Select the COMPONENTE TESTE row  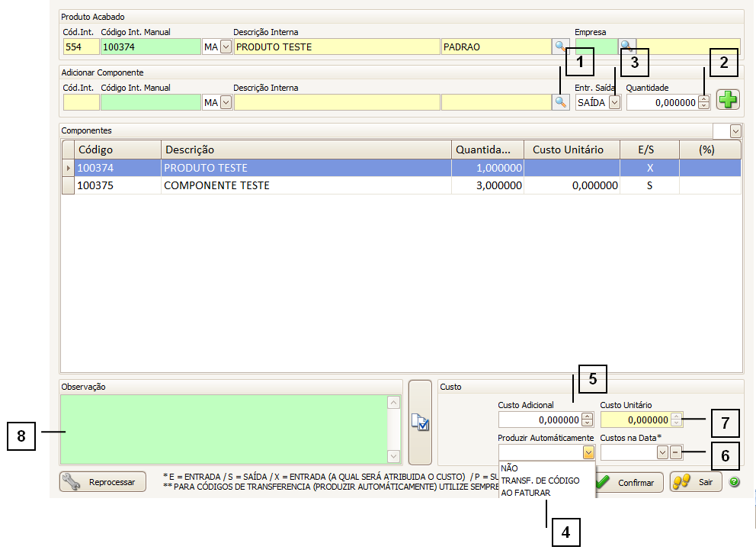(x=305, y=185)
